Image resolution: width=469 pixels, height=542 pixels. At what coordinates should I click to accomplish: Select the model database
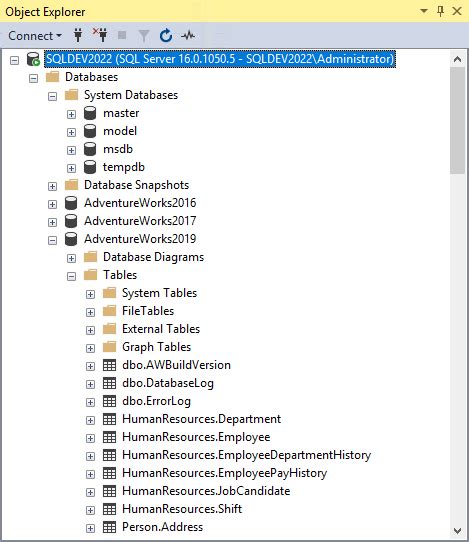[120, 131]
